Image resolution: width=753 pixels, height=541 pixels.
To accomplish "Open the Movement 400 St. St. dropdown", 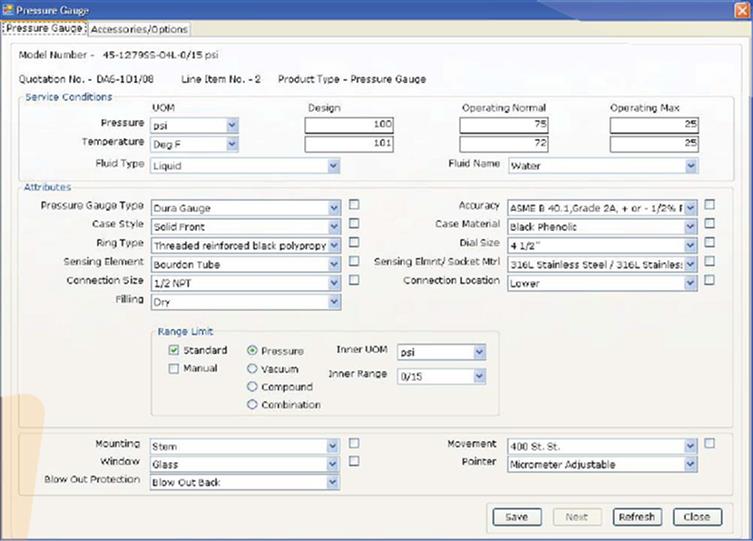I will click(x=602, y=446).
